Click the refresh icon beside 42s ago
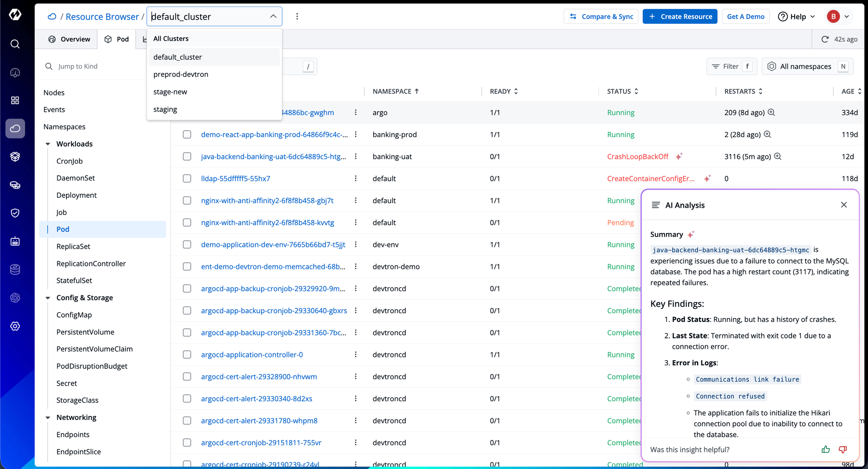This screenshot has width=868, height=469. [825, 39]
